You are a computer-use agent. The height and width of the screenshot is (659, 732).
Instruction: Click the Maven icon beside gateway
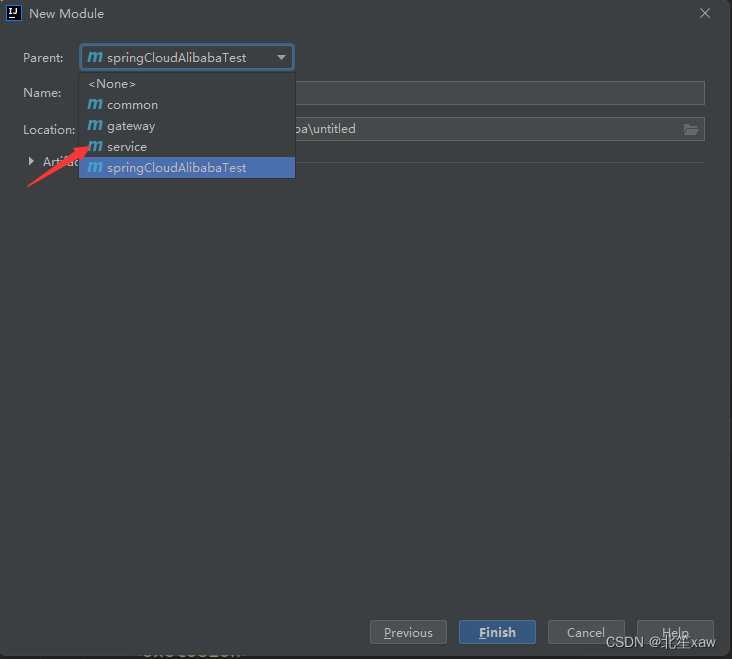click(x=95, y=126)
